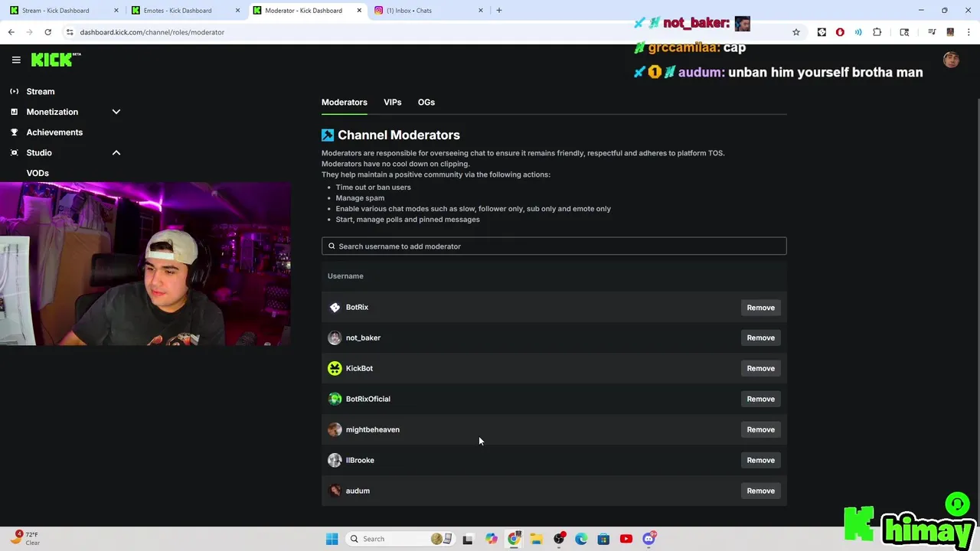Viewport: 980px width, 551px height.
Task: Click audum's profile avatar
Action: [335, 491]
